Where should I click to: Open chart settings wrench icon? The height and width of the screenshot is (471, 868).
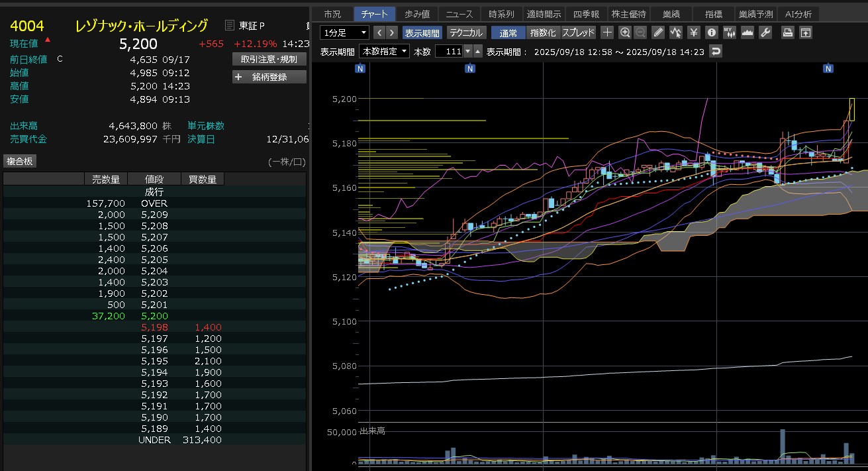tap(765, 32)
